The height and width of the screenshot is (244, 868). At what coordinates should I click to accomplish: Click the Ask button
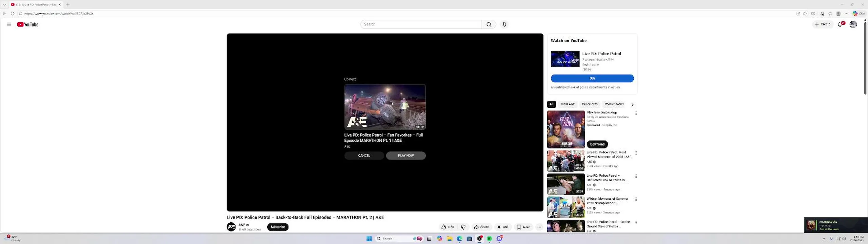[x=503, y=227]
